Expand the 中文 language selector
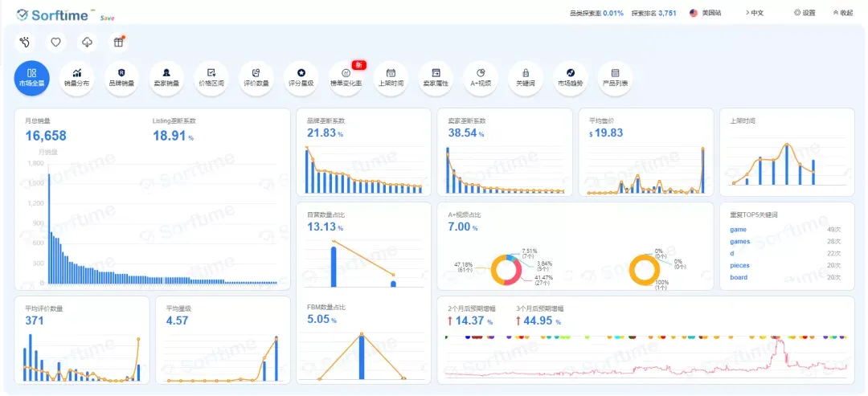 click(755, 13)
